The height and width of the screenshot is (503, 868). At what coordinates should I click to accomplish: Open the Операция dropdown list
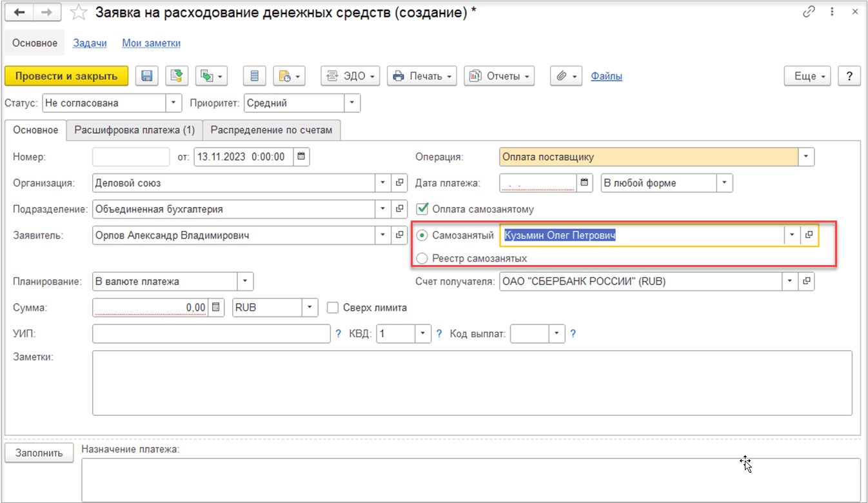(x=806, y=157)
